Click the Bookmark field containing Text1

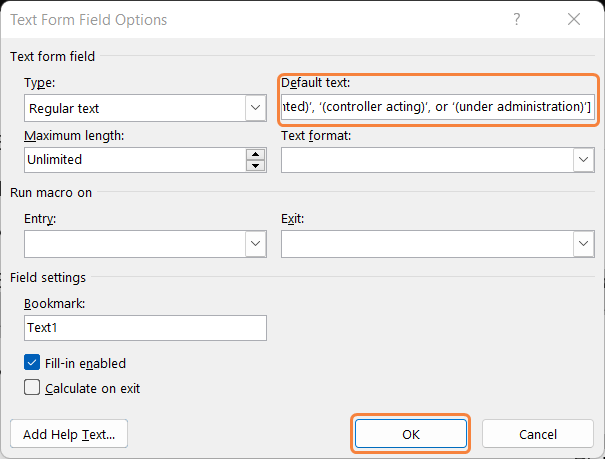pos(145,328)
